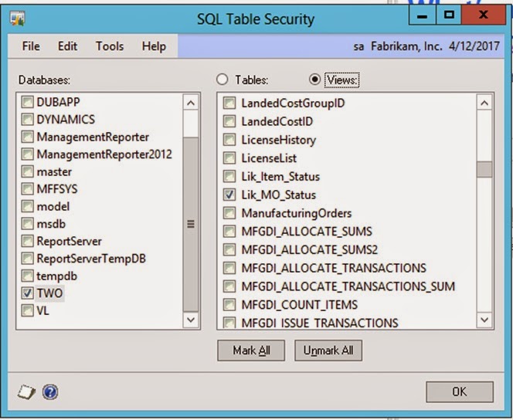Open the Tools menu
This screenshot has height=420, width=513.
(x=110, y=46)
